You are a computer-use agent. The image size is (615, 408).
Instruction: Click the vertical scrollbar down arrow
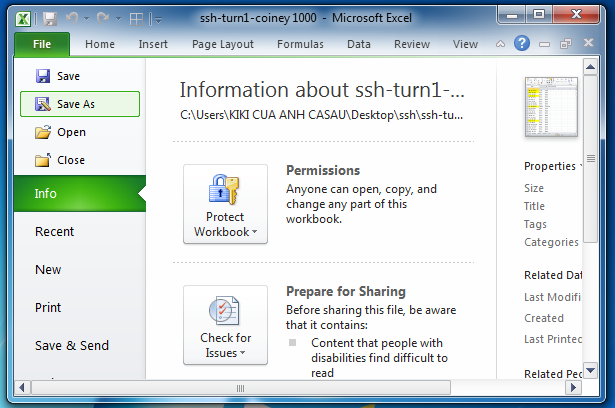pyautogui.click(x=590, y=370)
